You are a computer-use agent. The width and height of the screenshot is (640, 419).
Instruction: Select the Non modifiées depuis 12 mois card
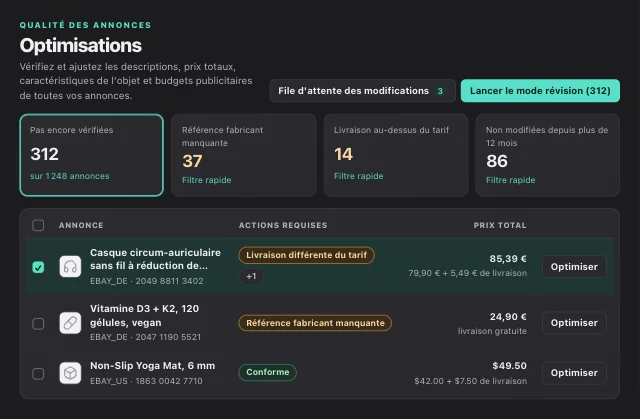click(547, 155)
